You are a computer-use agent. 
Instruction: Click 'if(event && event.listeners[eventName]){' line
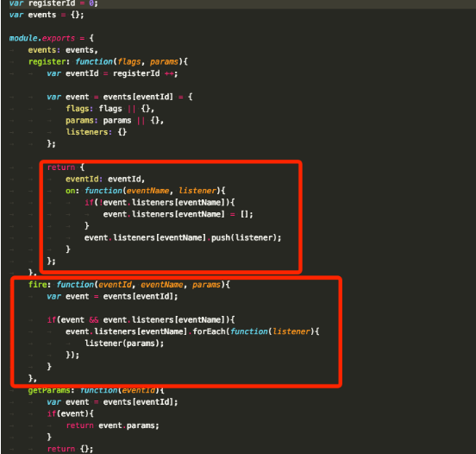coord(141,320)
